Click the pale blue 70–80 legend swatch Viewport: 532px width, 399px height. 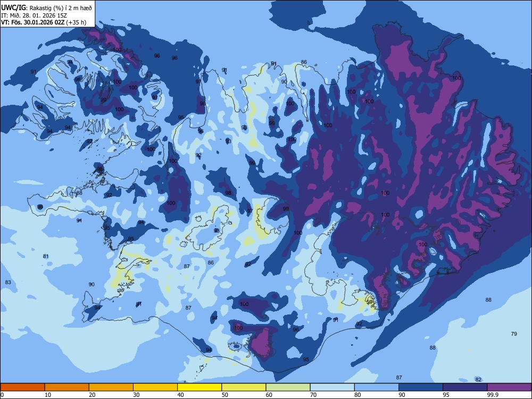(x=332, y=387)
